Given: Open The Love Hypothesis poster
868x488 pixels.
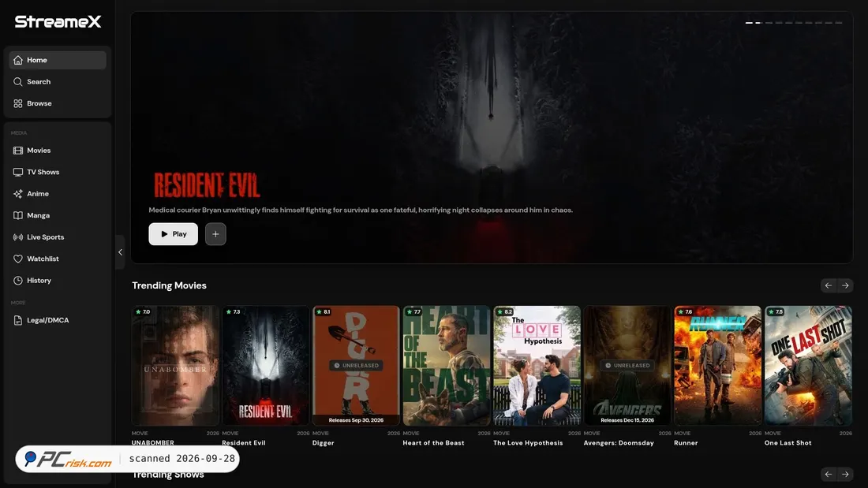Looking at the screenshot, I should pos(537,366).
